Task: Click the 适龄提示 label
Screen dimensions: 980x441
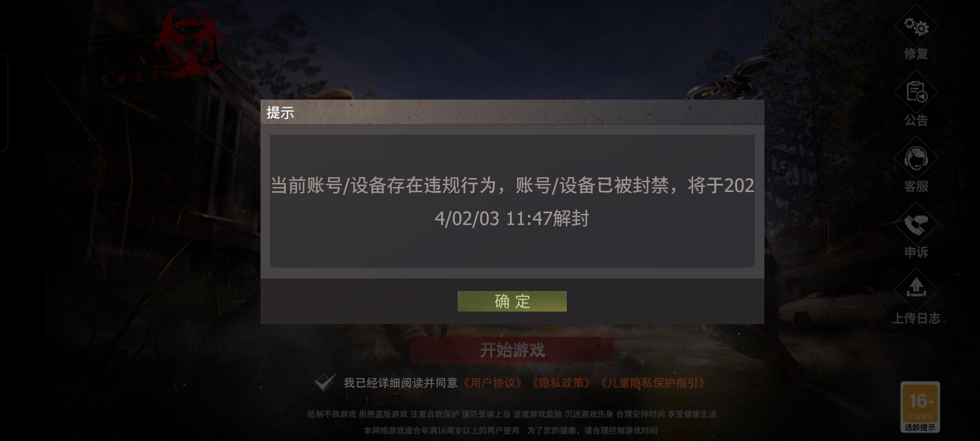Action: tap(920, 428)
